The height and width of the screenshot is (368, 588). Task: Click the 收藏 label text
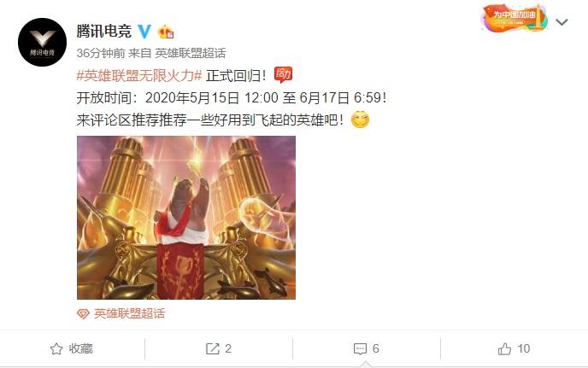(80, 349)
